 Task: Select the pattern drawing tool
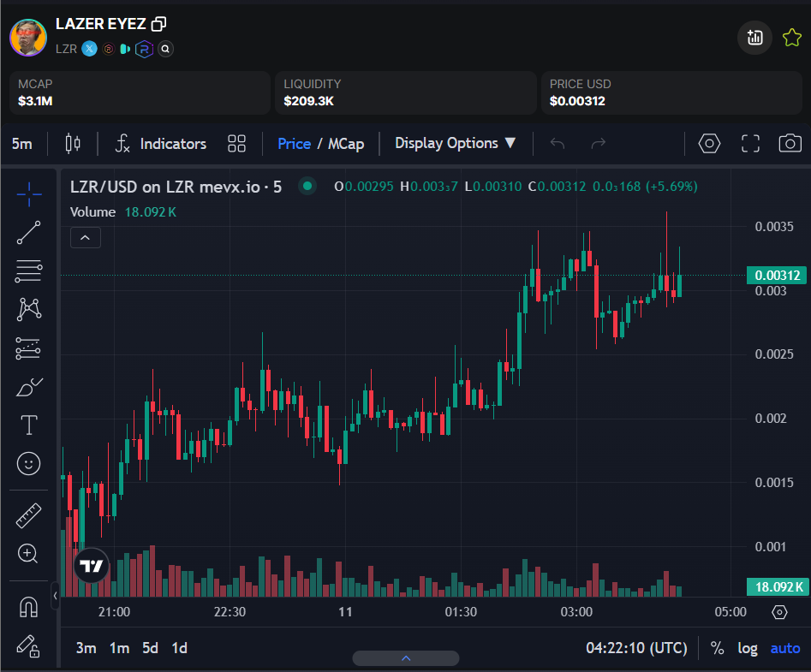click(29, 309)
